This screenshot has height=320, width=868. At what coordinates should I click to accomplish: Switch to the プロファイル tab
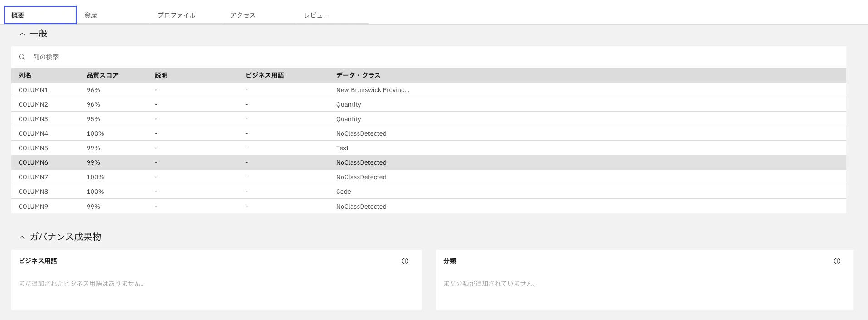[x=186, y=15]
